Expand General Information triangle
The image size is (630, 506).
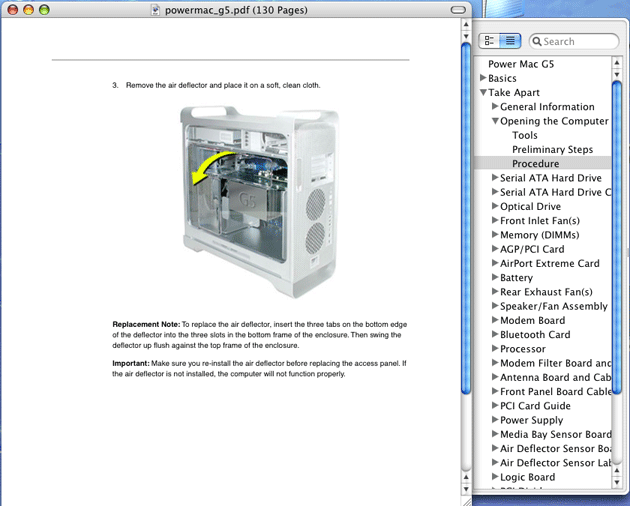[x=495, y=106]
